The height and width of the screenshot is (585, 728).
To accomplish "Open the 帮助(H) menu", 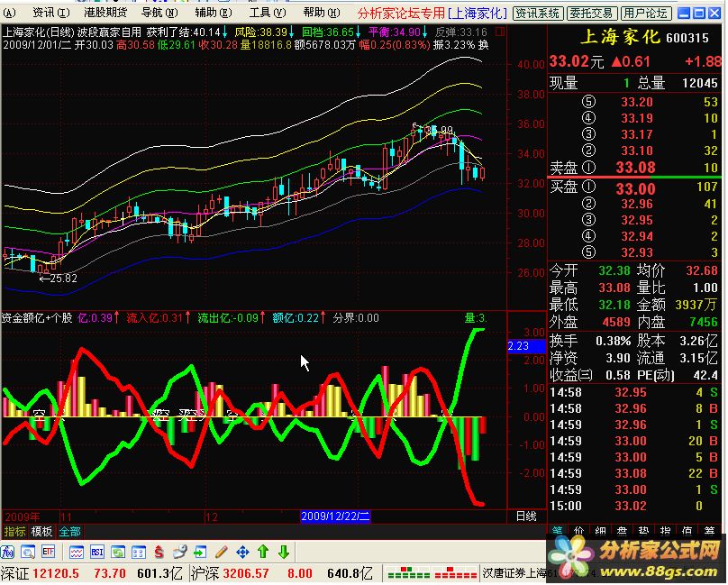I will 322,13.
